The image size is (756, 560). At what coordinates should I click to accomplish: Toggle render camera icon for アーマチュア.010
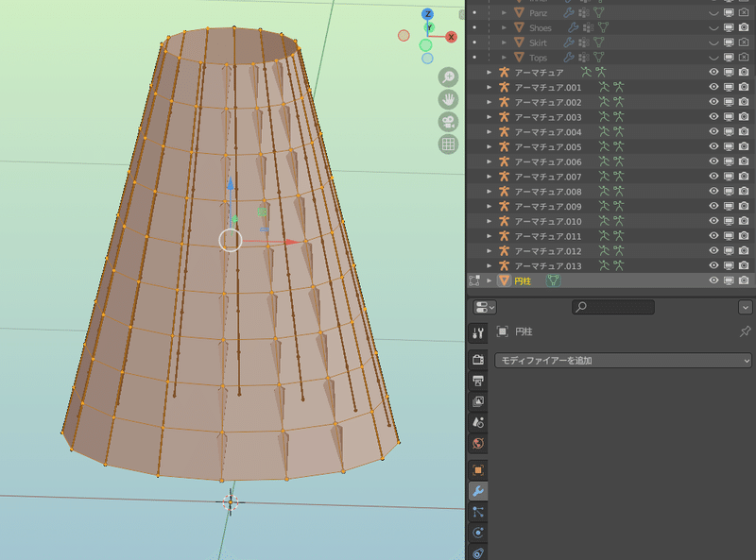(744, 222)
